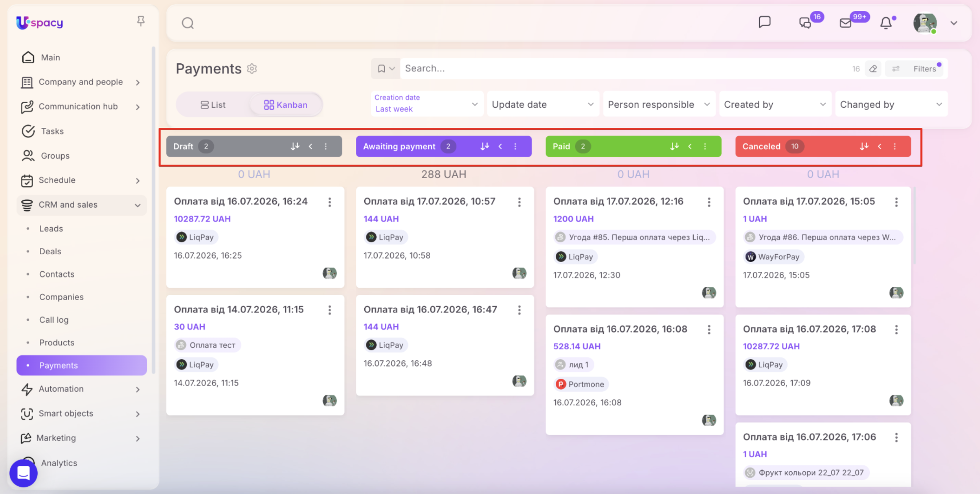Open the Update date filter dropdown
The width and height of the screenshot is (980, 494).
coord(543,104)
